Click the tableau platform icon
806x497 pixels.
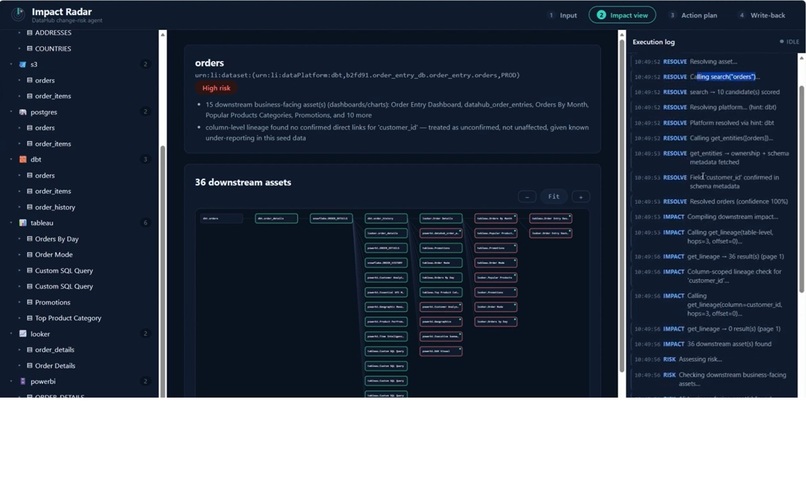23,223
